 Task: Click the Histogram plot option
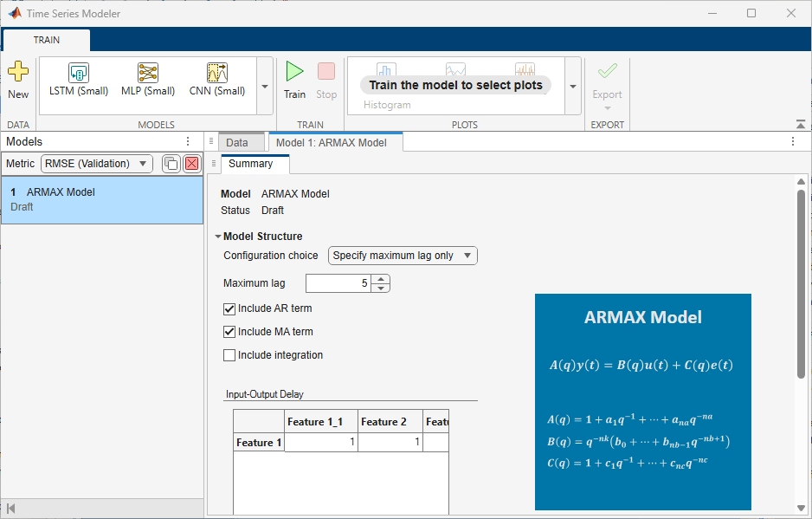coord(387,105)
